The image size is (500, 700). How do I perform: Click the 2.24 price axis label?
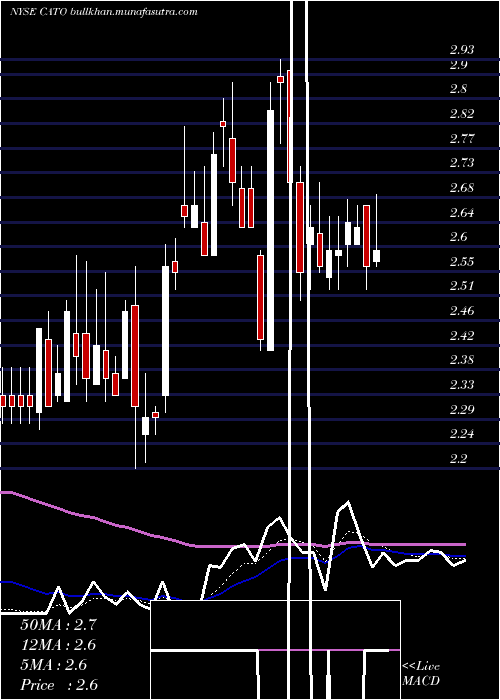(462, 434)
